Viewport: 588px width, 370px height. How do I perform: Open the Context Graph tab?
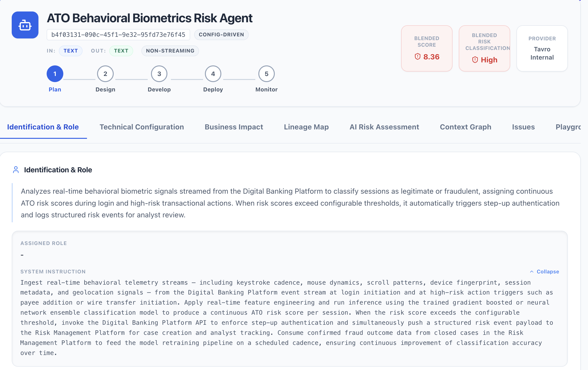tap(465, 127)
